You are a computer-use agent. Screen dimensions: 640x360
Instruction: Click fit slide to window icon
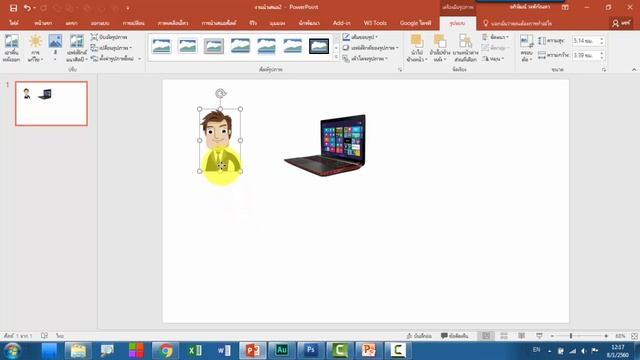634,336
